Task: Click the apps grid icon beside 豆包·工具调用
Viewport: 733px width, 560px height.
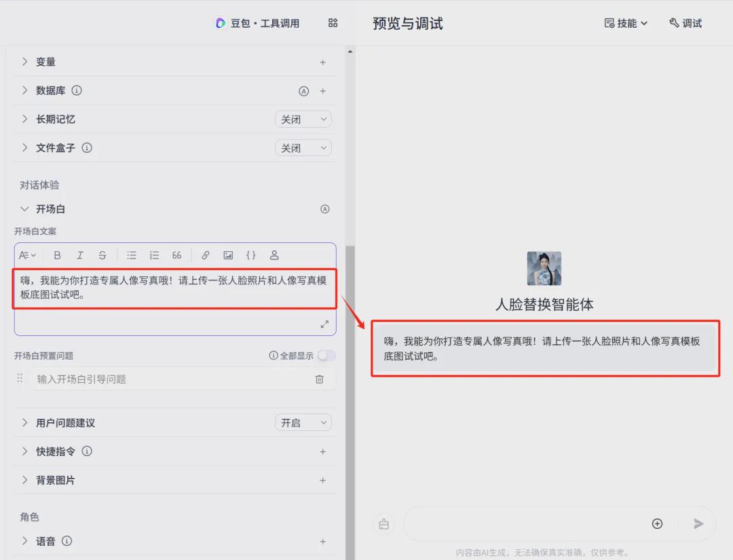Action: 333,22
